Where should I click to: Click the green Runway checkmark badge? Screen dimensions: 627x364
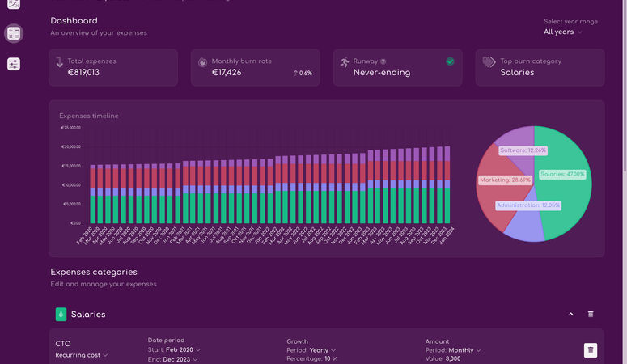[x=450, y=61]
